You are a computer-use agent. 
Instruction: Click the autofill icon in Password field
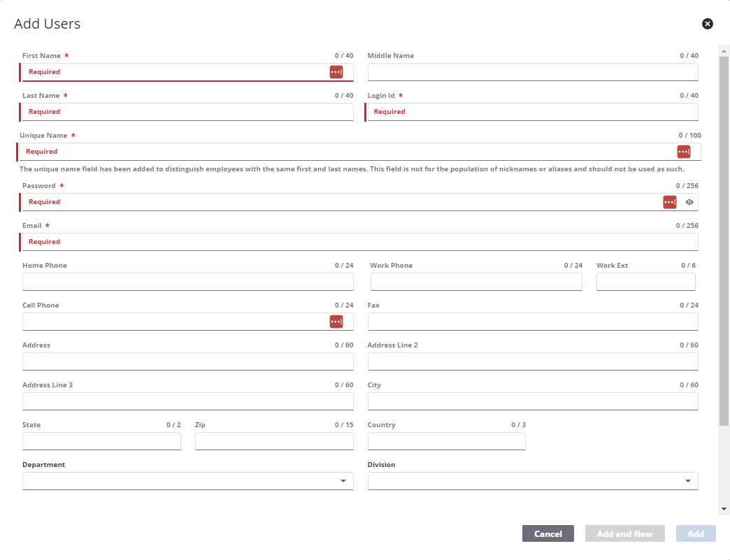point(669,202)
